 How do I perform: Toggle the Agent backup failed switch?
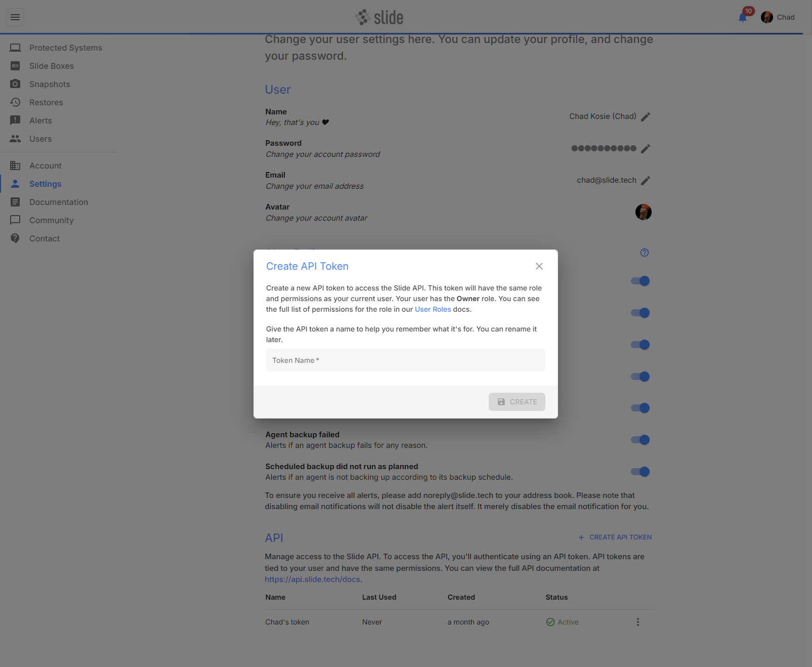(640, 440)
